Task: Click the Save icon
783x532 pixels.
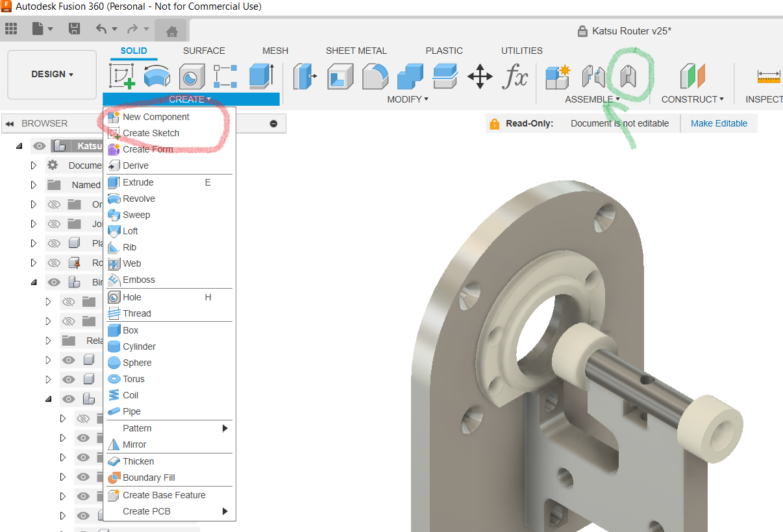Action: [74, 29]
